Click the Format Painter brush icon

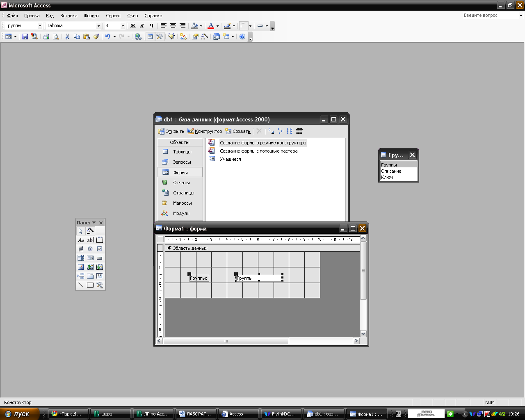96,37
